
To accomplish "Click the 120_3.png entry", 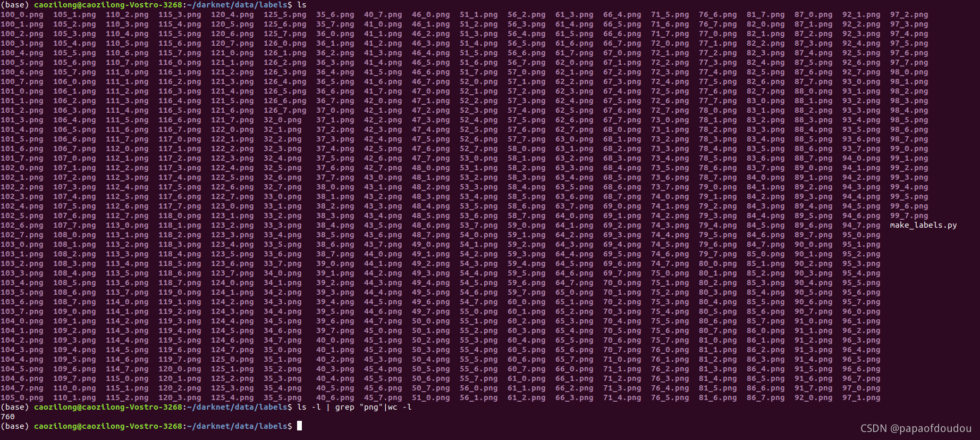I will (180, 397).
